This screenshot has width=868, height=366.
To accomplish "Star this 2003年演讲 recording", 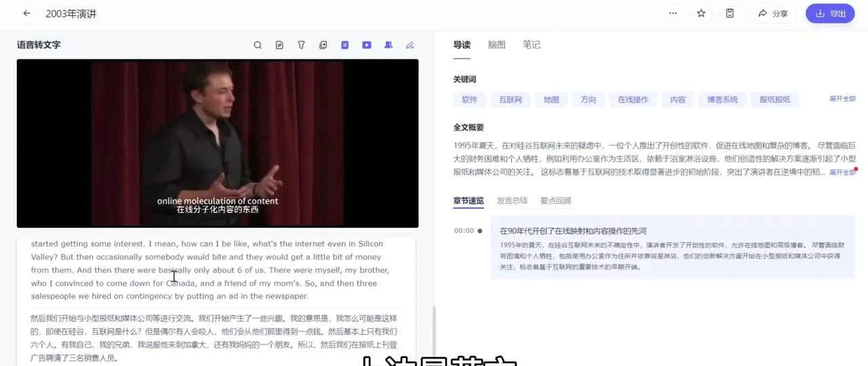I will pos(701,14).
